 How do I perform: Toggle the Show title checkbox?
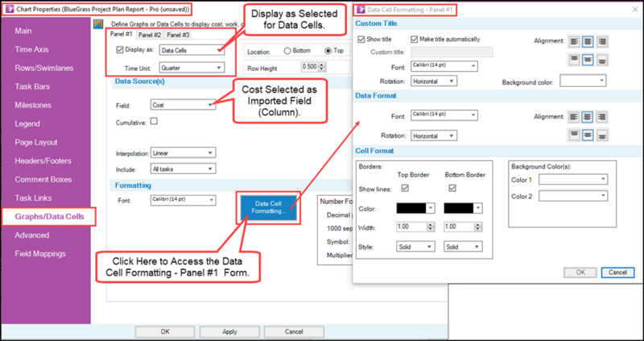(361, 40)
